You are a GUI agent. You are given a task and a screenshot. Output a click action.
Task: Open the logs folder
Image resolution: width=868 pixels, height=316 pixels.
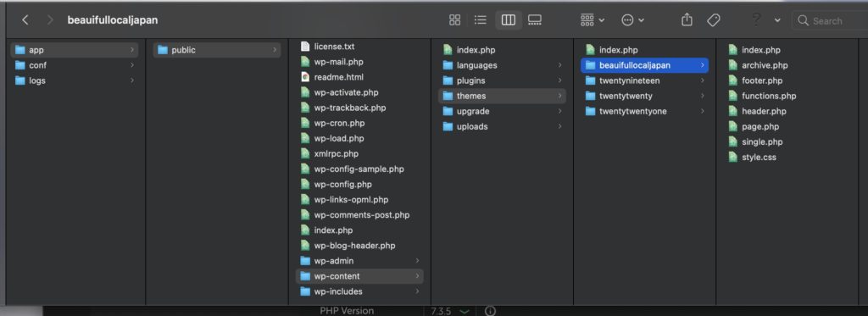75,80
